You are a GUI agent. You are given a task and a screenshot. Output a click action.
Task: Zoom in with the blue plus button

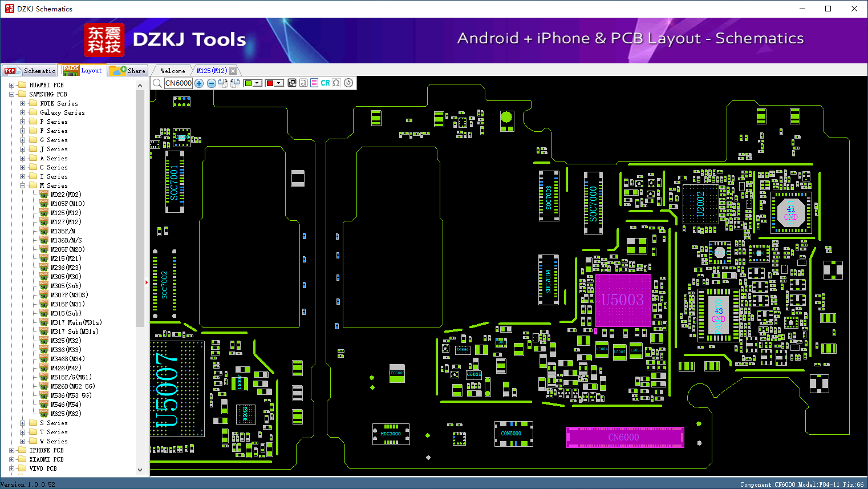199,83
